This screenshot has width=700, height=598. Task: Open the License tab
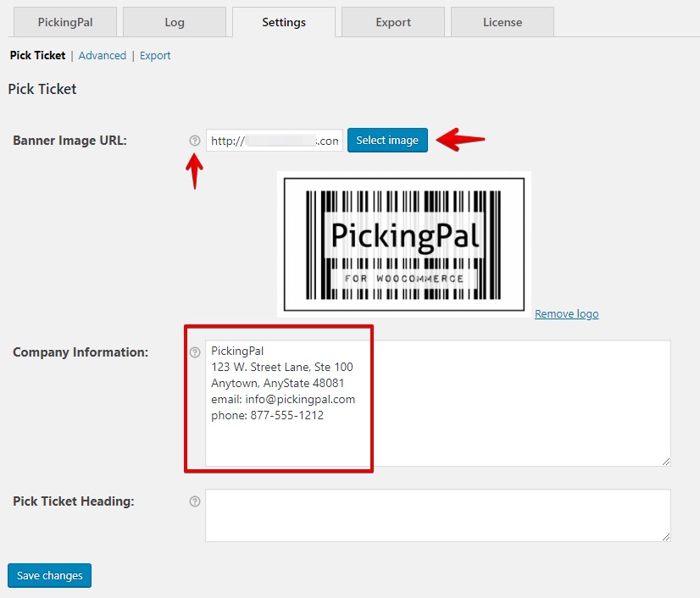click(502, 23)
